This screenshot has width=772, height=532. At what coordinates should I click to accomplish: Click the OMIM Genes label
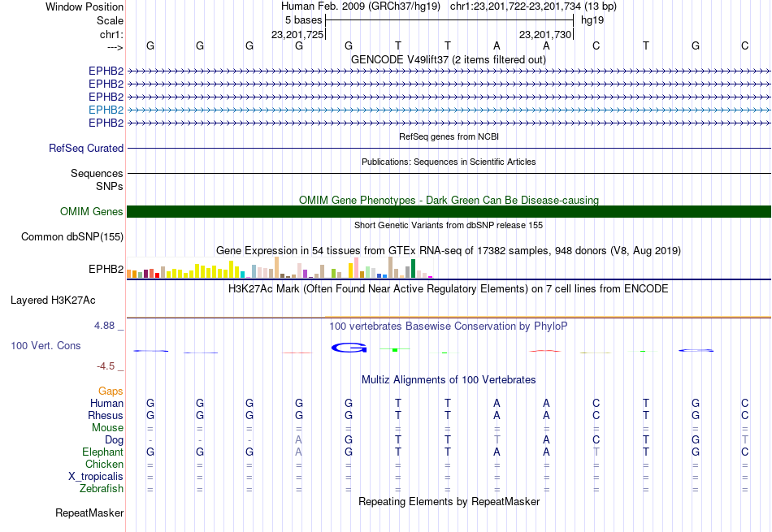pos(91,212)
